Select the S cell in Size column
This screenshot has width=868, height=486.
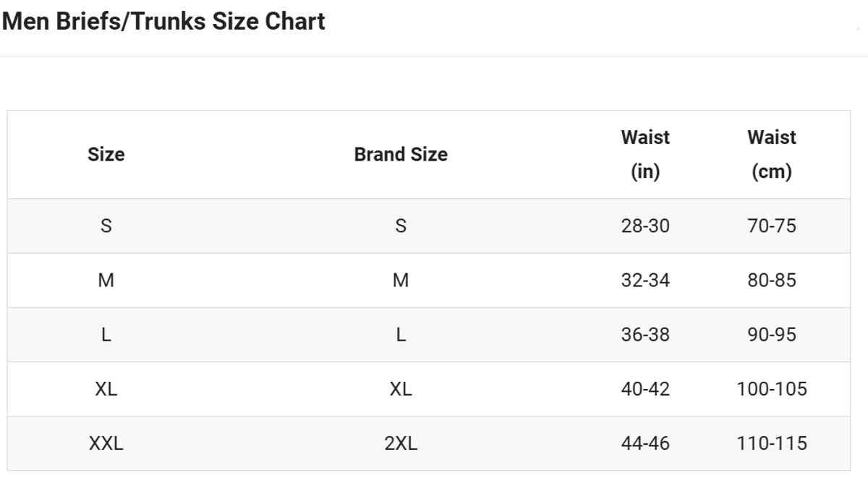(x=106, y=226)
